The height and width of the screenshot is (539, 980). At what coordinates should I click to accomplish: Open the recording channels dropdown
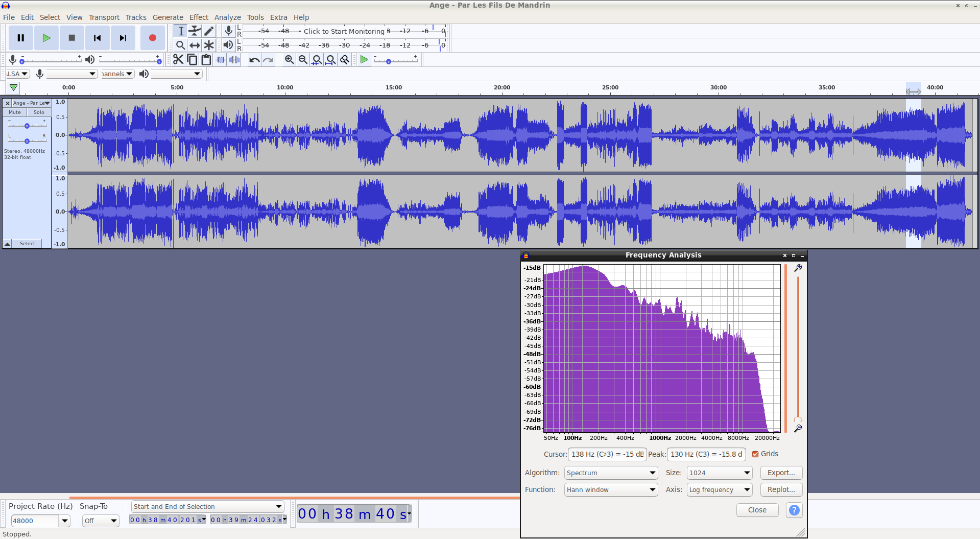(117, 74)
